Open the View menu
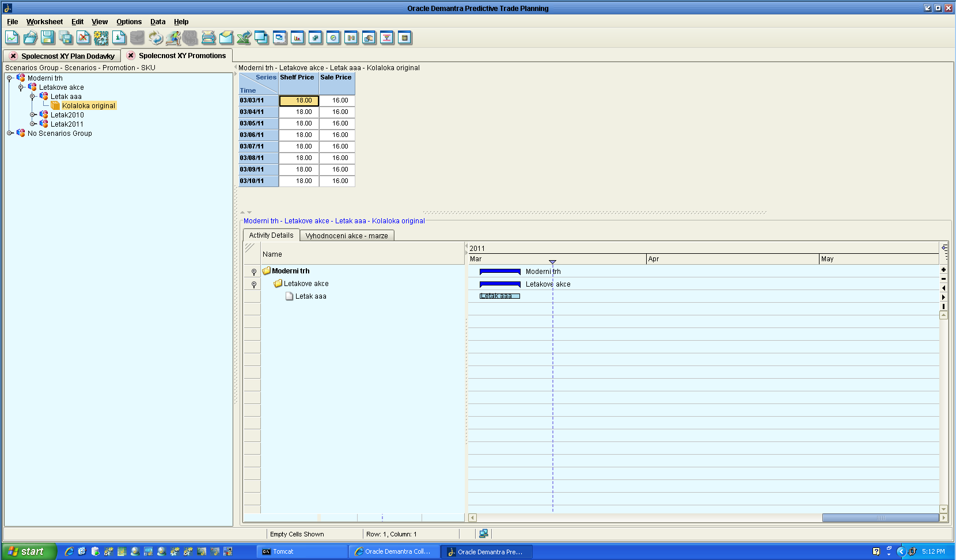The image size is (956, 560). click(100, 22)
